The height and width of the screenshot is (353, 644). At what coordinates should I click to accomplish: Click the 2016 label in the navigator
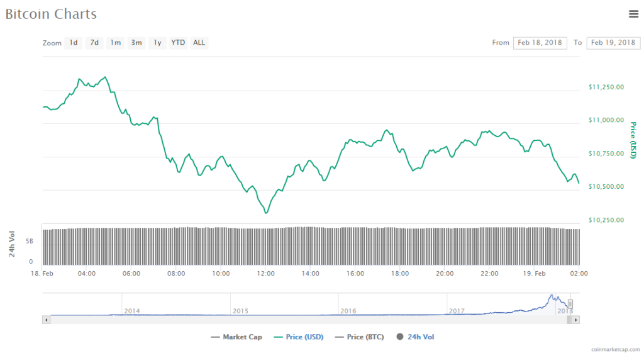[x=348, y=311]
